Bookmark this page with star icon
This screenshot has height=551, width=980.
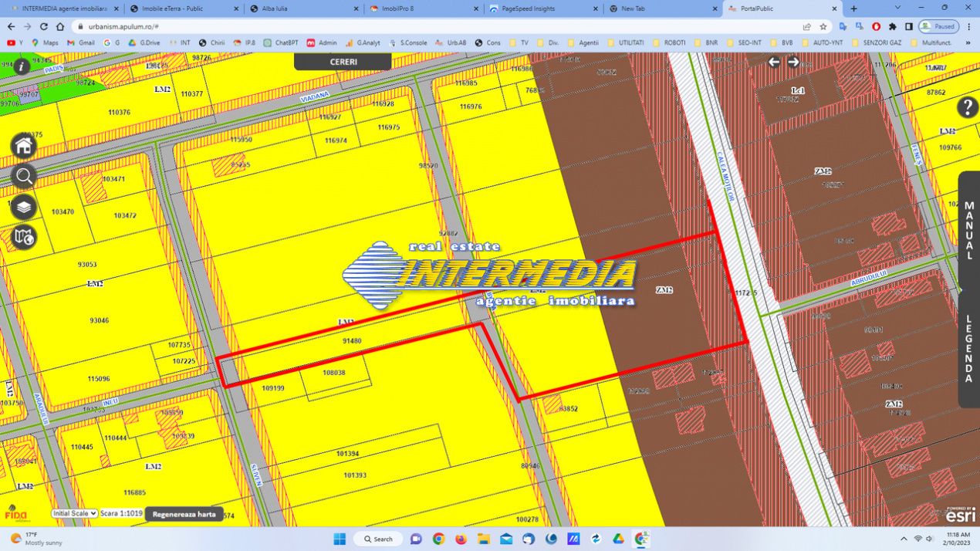pyautogui.click(x=823, y=26)
